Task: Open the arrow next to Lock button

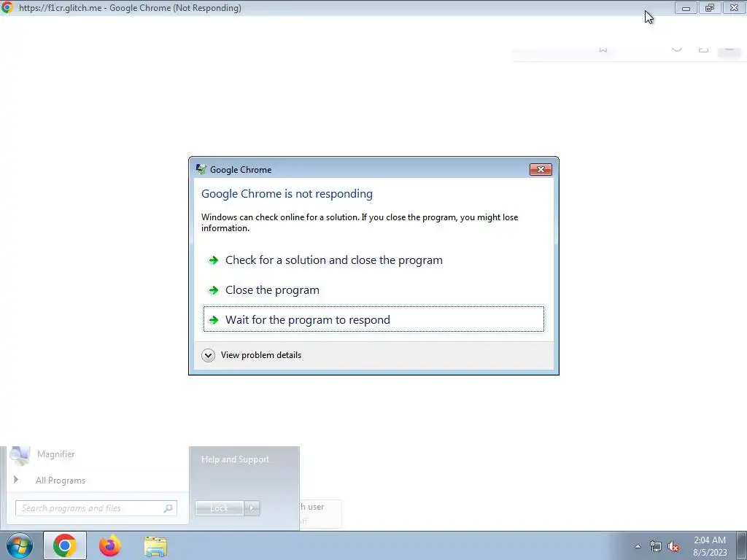Action: click(252, 508)
